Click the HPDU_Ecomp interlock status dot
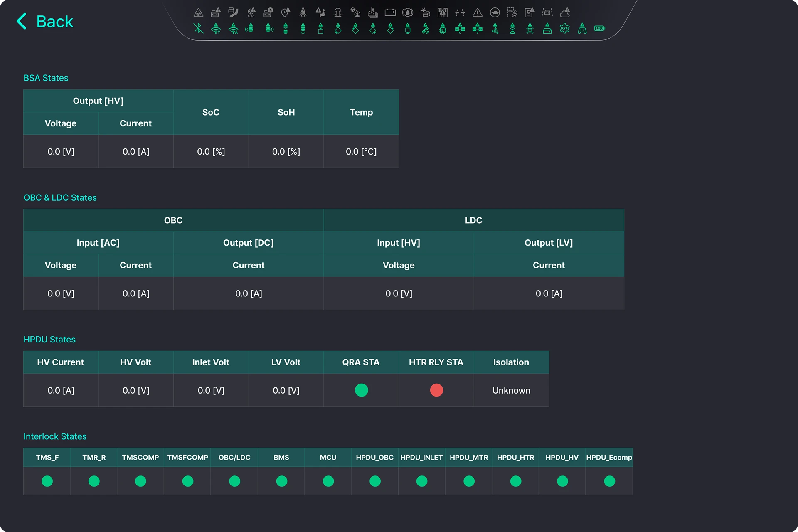Screen dimensions: 798x532 click(x=609, y=481)
